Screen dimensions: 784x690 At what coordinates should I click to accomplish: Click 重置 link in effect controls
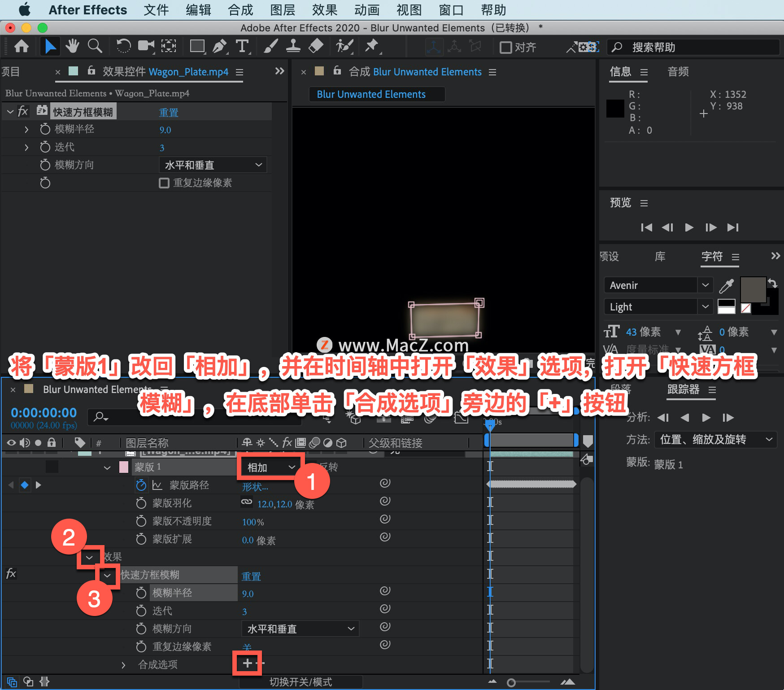point(169,112)
